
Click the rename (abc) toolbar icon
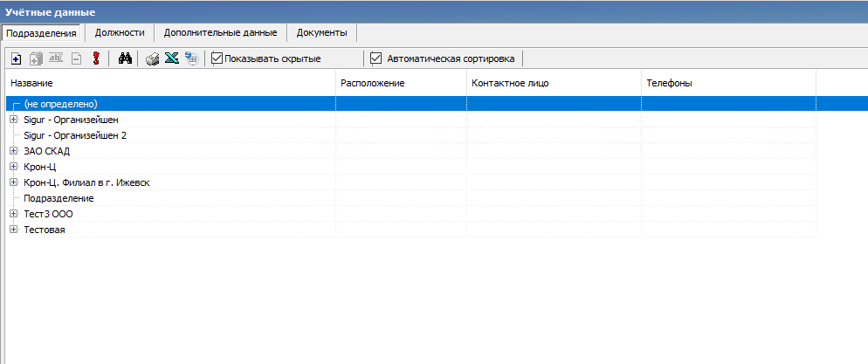57,58
